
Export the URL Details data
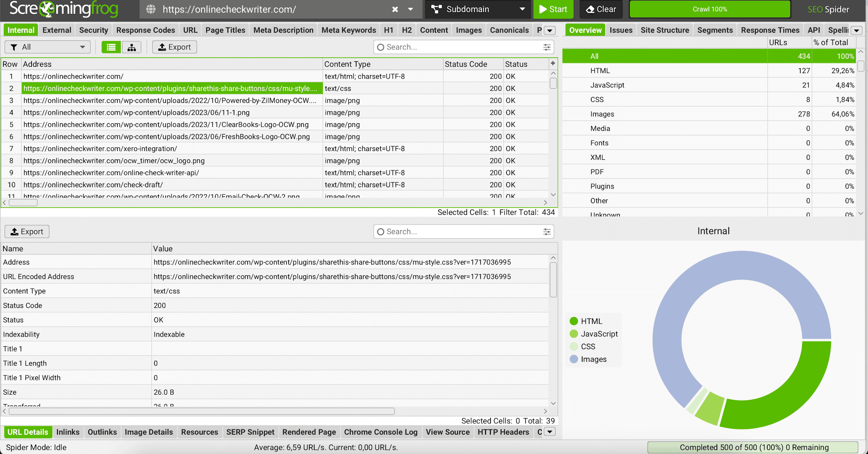click(27, 231)
